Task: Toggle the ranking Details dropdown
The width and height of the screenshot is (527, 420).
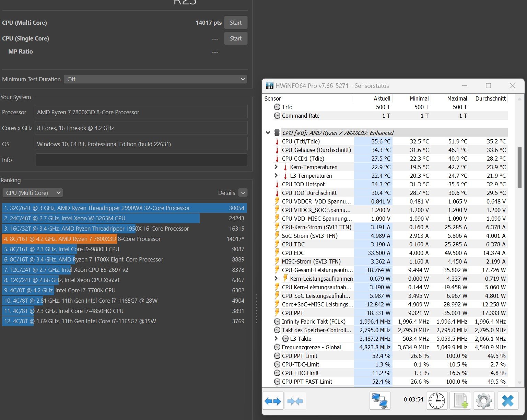Action: pos(243,193)
